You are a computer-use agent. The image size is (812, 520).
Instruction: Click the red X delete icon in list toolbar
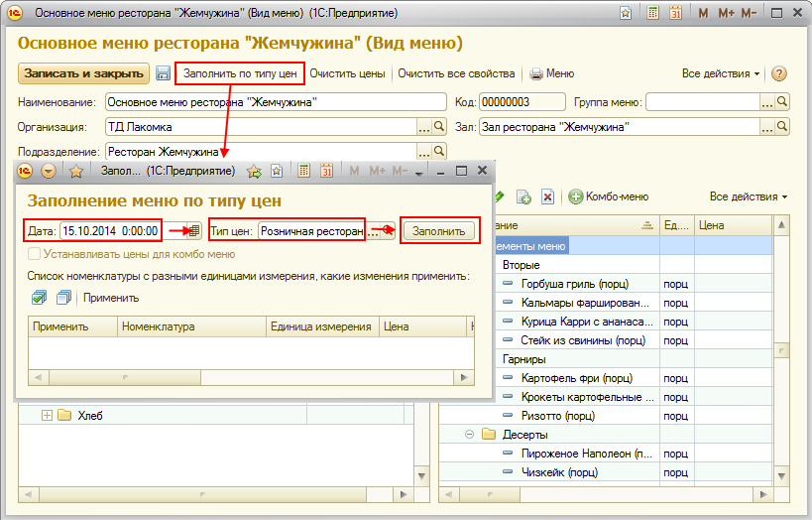tap(547, 197)
